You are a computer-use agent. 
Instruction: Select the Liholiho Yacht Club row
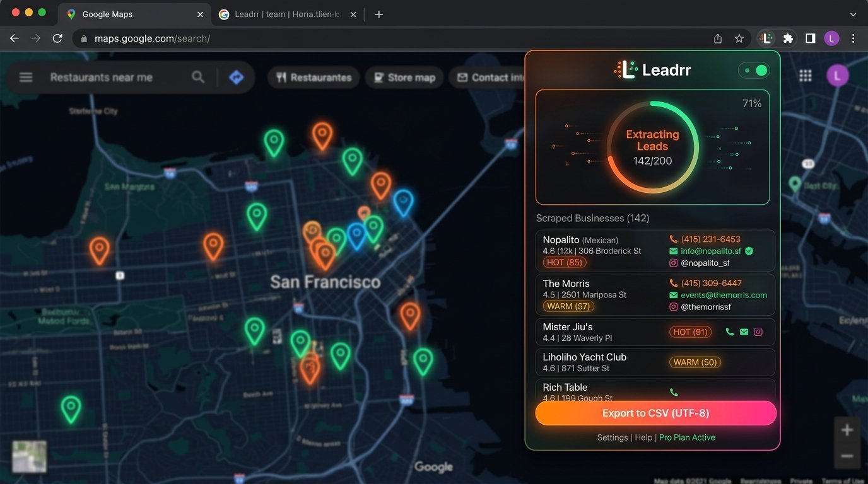coord(655,362)
